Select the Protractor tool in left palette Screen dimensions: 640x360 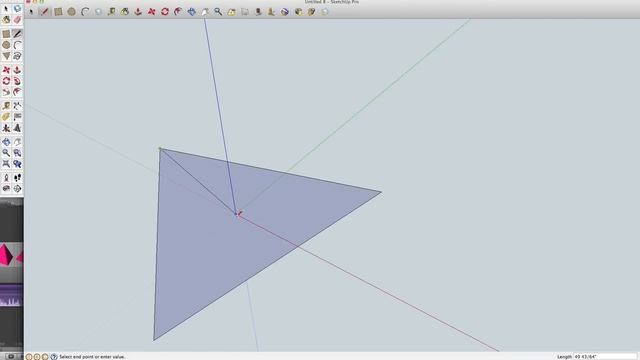coord(6,117)
